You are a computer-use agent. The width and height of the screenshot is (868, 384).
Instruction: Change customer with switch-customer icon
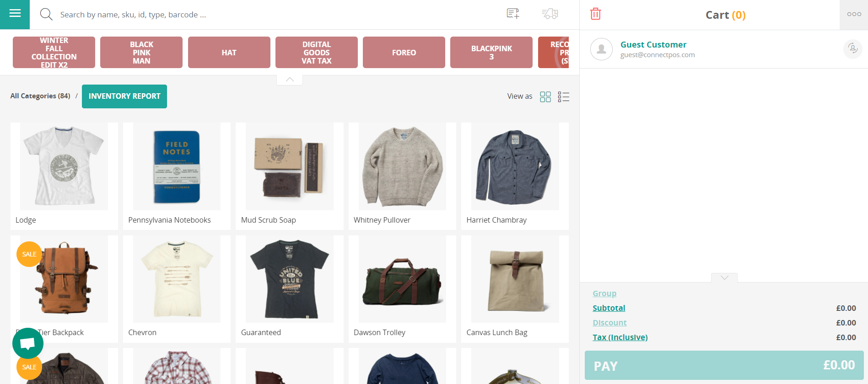(x=852, y=48)
